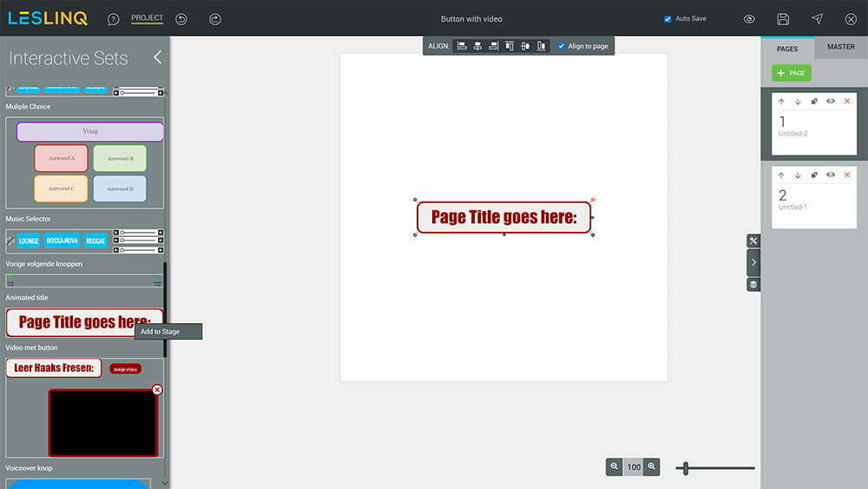Toggle the Auto Save checkbox

click(x=667, y=19)
